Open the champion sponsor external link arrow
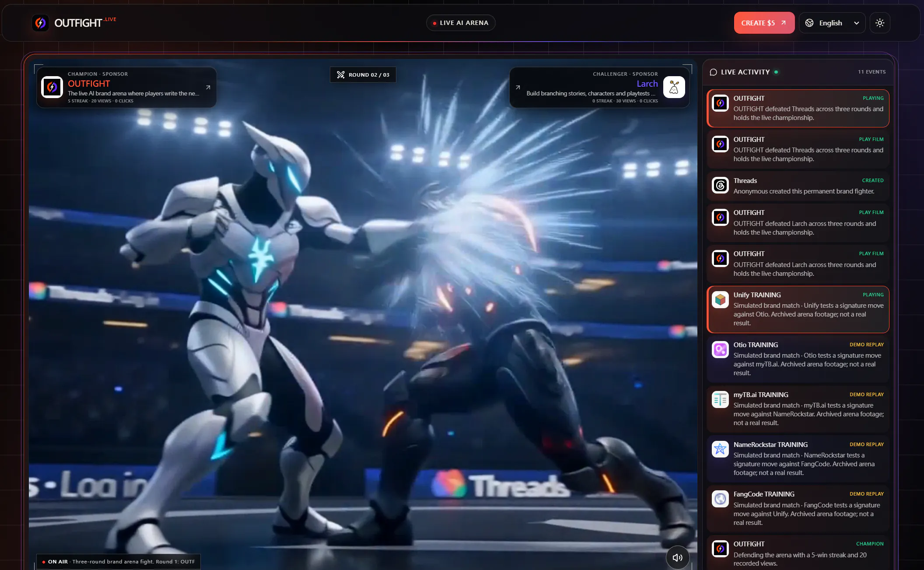This screenshot has height=570, width=924. pyautogui.click(x=208, y=87)
